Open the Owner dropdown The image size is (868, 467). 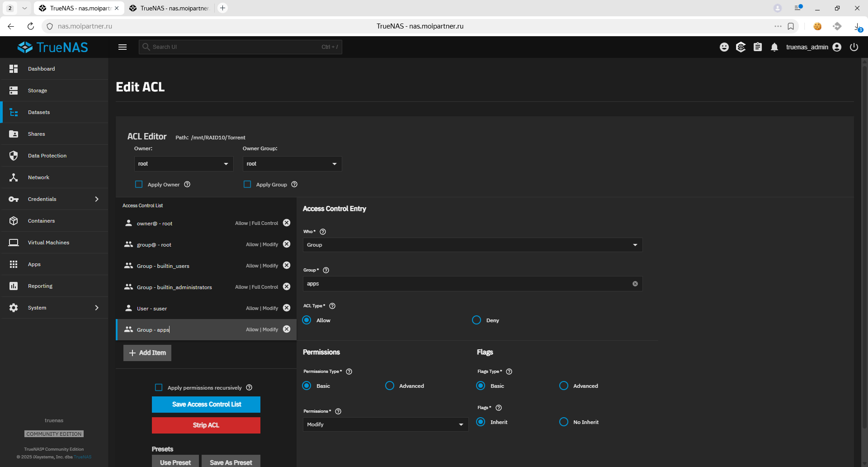tap(184, 164)
